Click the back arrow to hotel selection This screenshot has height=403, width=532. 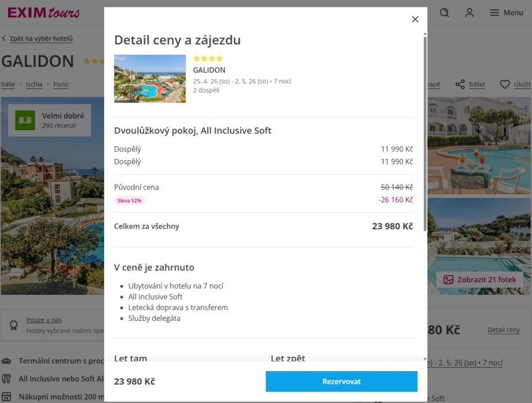4,39
